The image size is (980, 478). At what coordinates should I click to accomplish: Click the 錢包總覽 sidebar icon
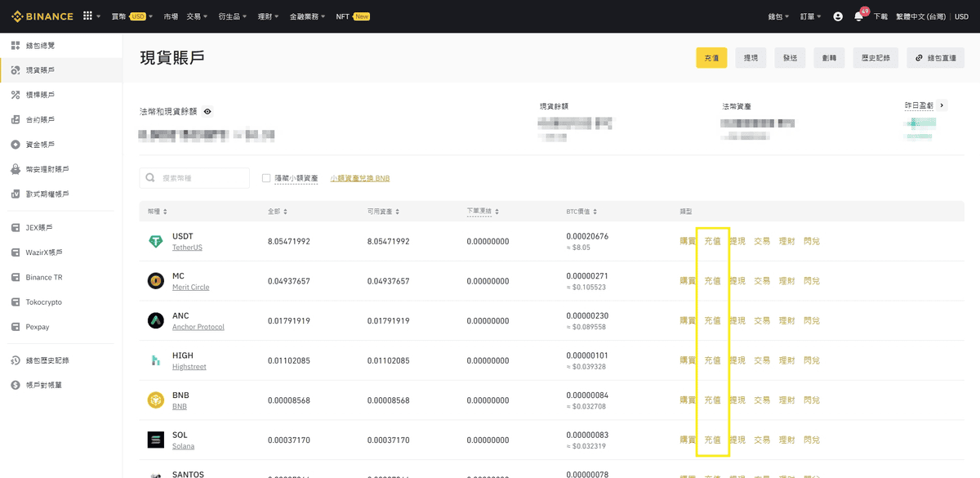(x=16, y=46)
